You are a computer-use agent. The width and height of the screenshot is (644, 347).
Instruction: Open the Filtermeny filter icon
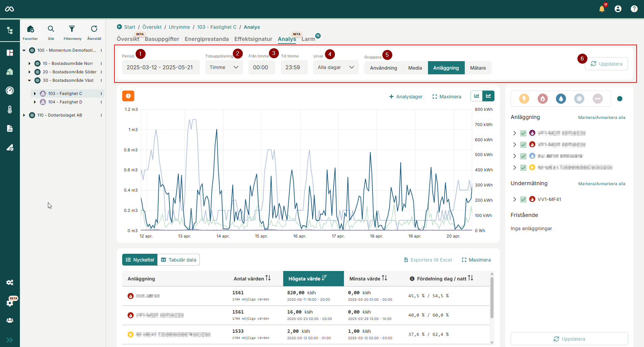click(x=72, y=32)
